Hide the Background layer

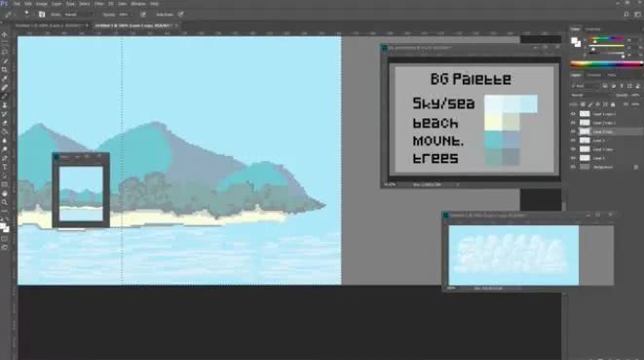pyautogui.click(x=573, y=167)
